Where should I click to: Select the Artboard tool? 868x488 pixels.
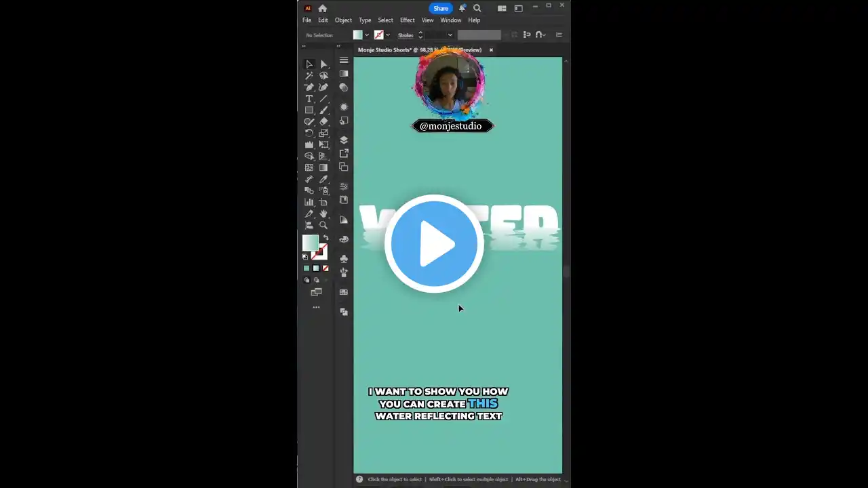click(x=323, y=203)
